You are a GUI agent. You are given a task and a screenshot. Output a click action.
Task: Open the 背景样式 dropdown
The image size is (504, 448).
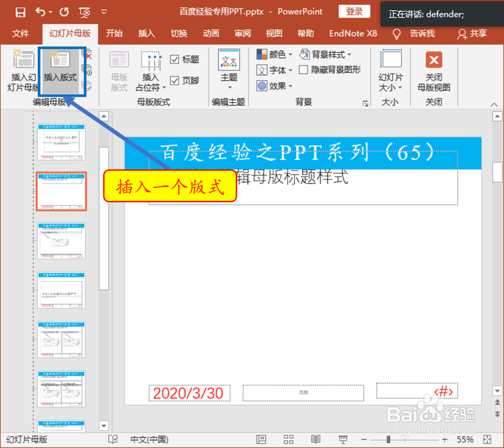tap(325, 54)
